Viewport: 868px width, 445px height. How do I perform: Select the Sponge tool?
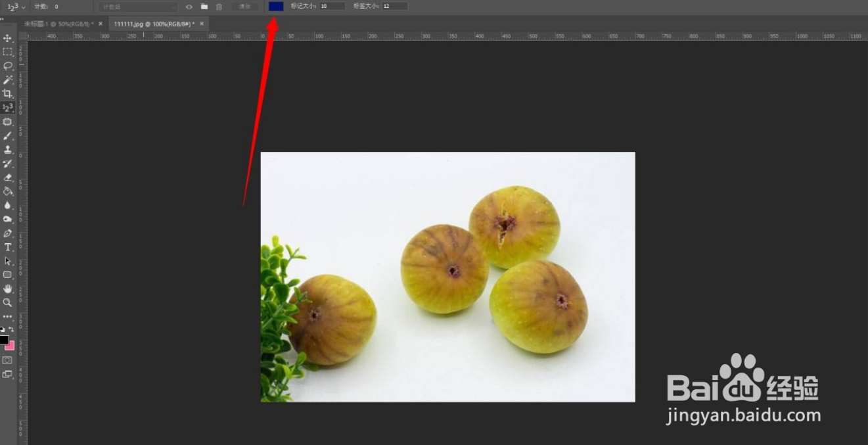[x=8, y=219]
